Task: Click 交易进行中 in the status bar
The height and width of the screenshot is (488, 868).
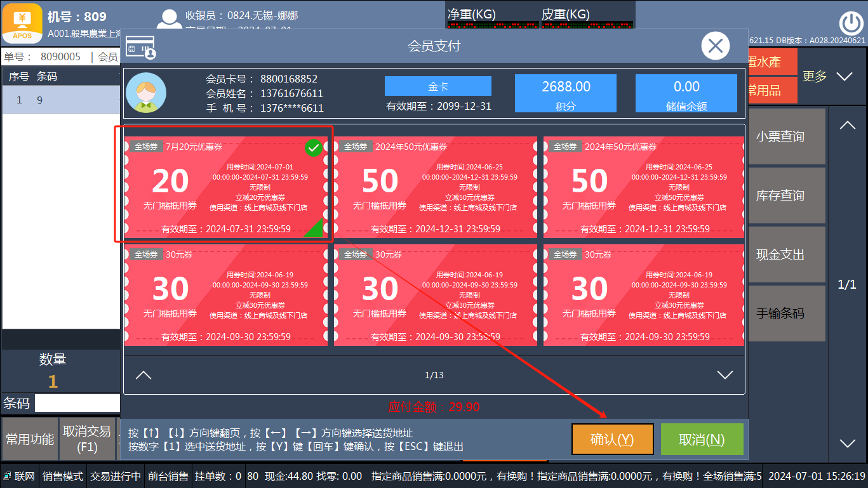Action: (116, 477)
